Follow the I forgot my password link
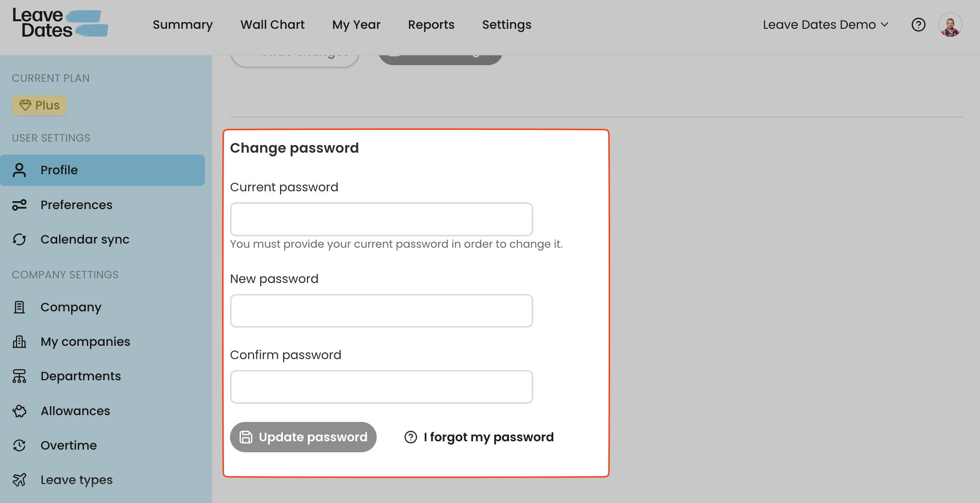The width and height of the screenshot is (980, 503). pyautogui.click(x=479, y=437)
